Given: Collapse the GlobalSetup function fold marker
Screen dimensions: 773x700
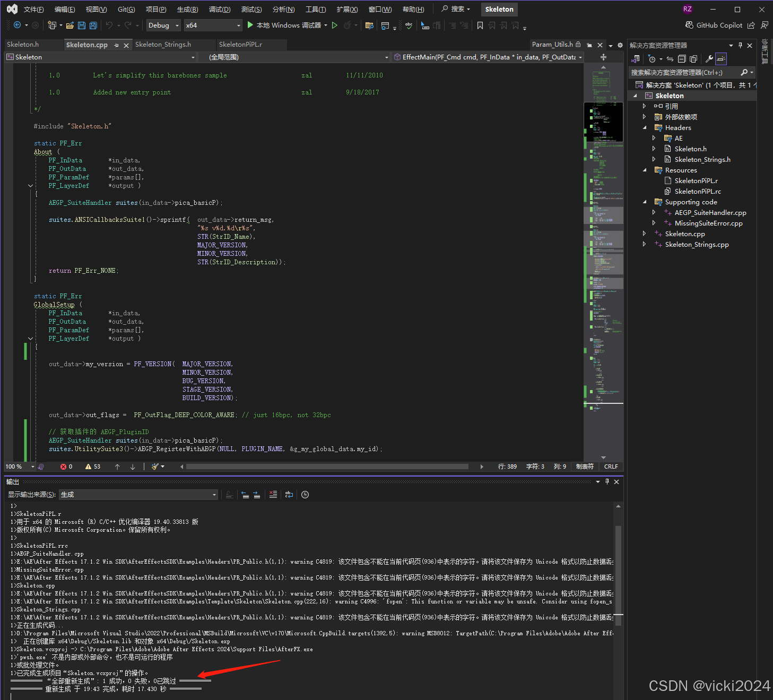Looking at the screenshot, I should pos(30,339).
